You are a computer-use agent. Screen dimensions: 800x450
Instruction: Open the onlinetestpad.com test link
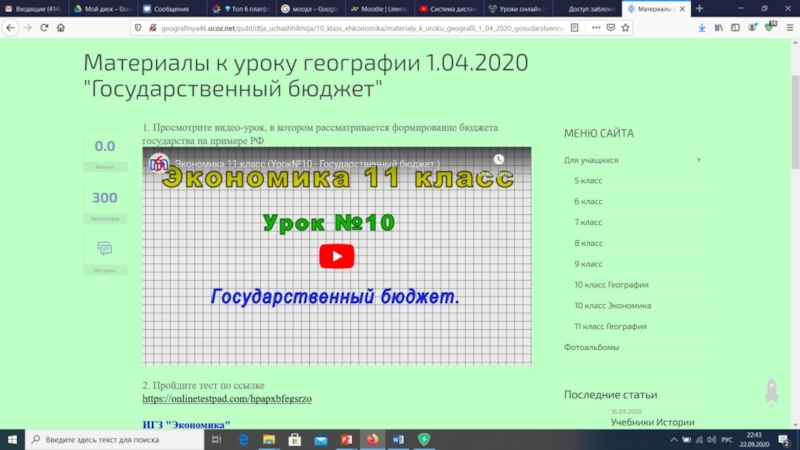[227, 398]
